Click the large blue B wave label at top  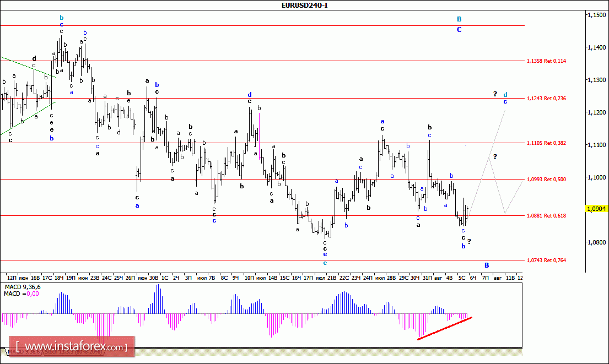point(459,19)
